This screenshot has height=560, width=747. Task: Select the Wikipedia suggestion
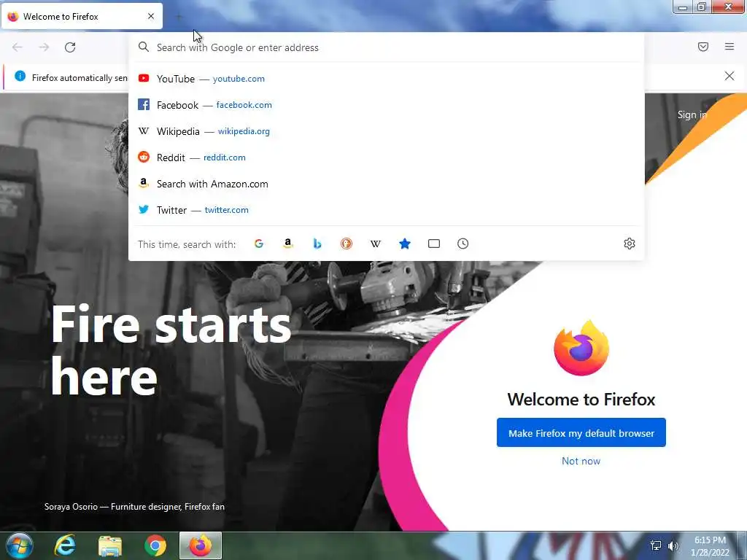tap(386, 131)
